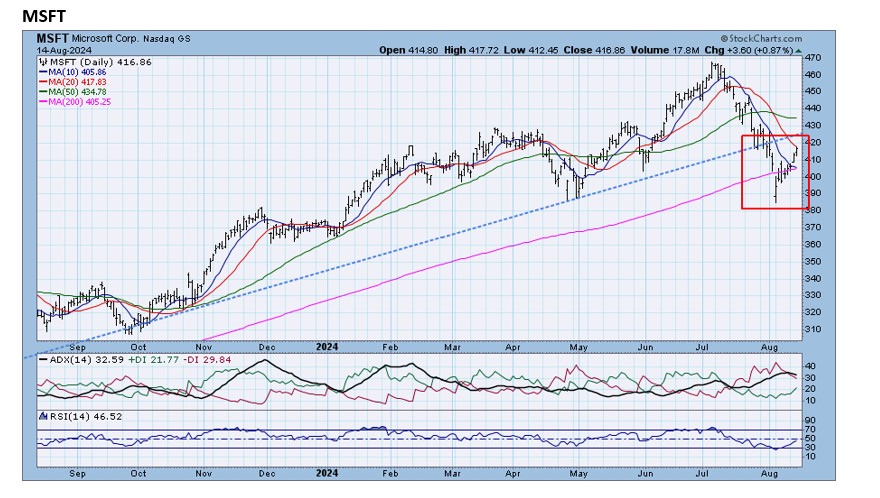
Task: Click the 'Volume 17.8M' value
Action: (665, 50)
